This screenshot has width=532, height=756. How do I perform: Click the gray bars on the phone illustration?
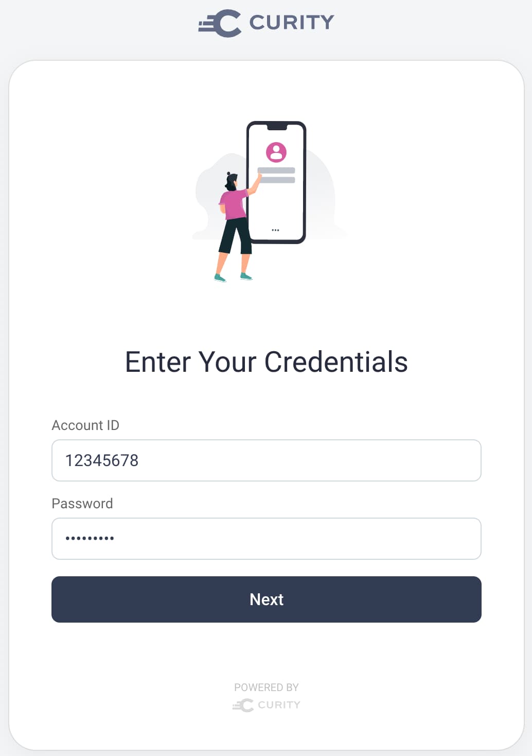[276, 175]
